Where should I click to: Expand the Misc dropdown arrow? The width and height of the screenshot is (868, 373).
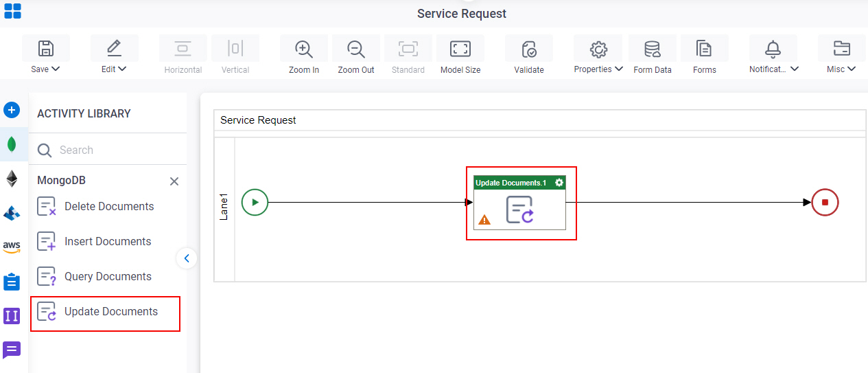click(x=852, y=69)
